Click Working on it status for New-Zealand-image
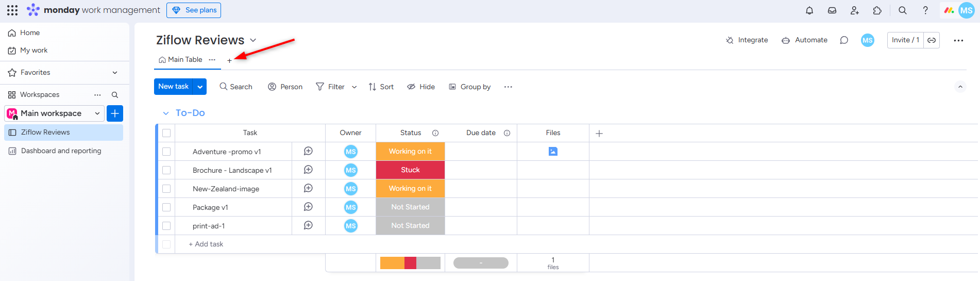 (x=410, y=189)
